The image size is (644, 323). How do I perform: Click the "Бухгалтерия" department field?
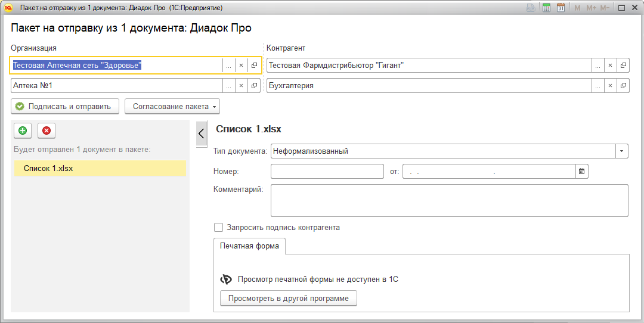429,85
